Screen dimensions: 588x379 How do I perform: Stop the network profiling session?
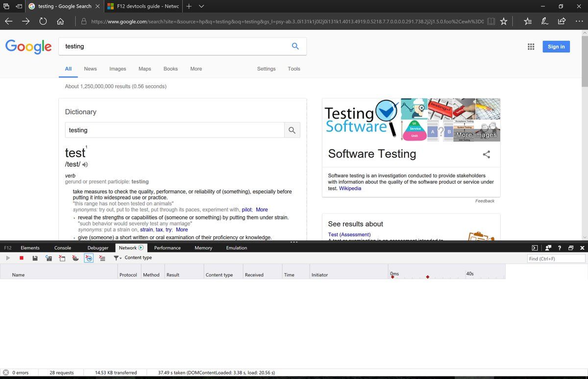click(x=22, y=258)
